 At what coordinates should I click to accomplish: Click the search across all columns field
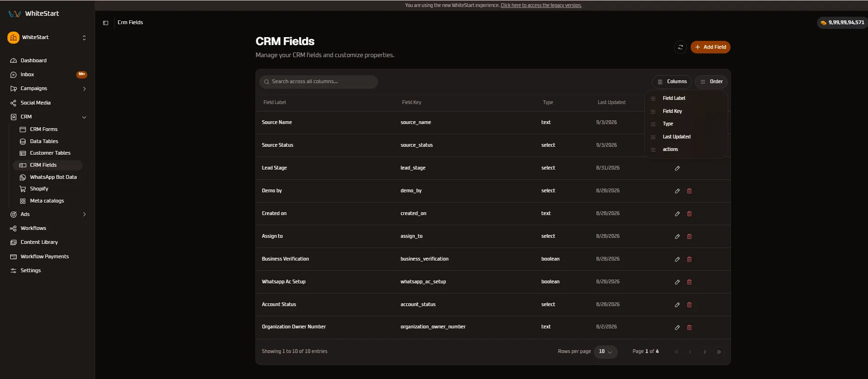319,82
